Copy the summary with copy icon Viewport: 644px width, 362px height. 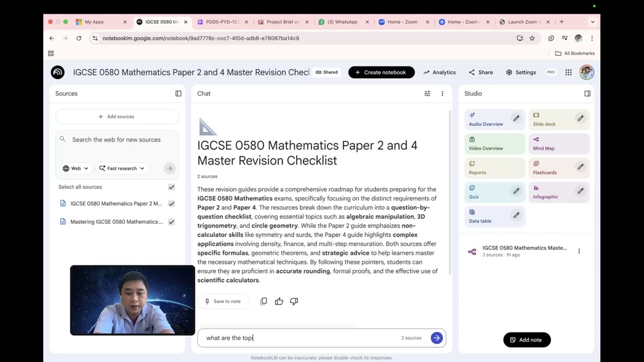pyautogui.click(x=264, y=301)
